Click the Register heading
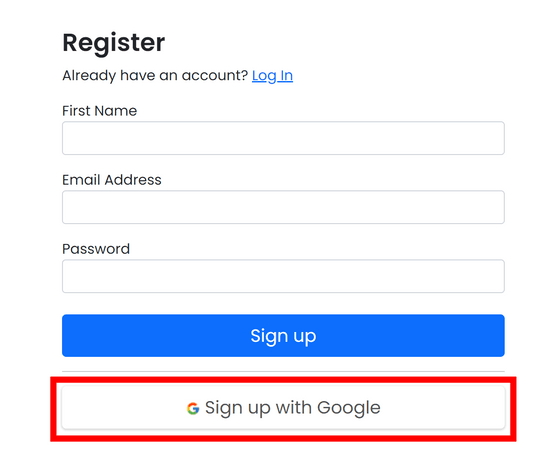560x464 pixels. coord(114,43)
